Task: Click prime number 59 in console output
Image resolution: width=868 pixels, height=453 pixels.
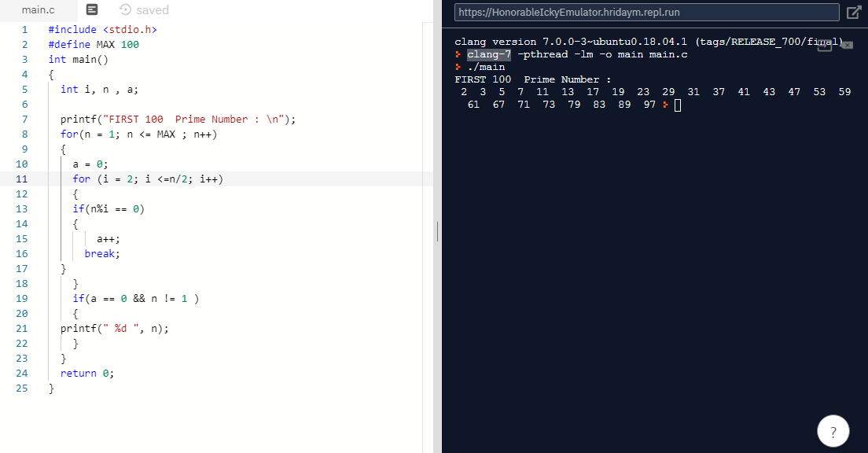Action: click(x=844, y=92)
